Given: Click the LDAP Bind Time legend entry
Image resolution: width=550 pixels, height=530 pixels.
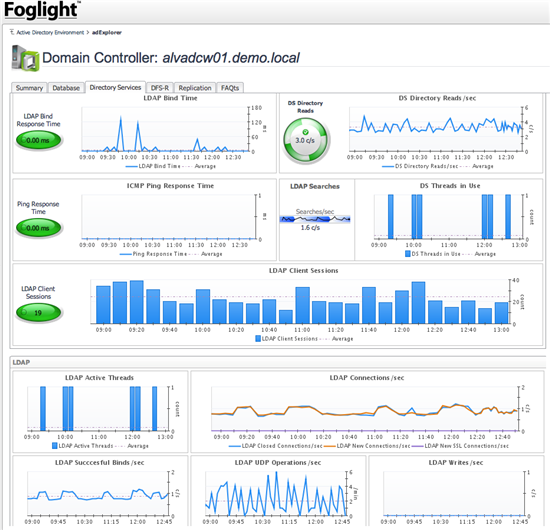Looking at the screenshot, I should point(153,166).
